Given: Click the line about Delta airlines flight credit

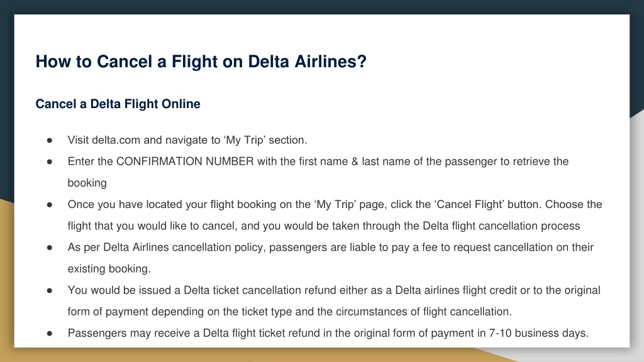Looking at the screenshot, I should tap(334, 290).
